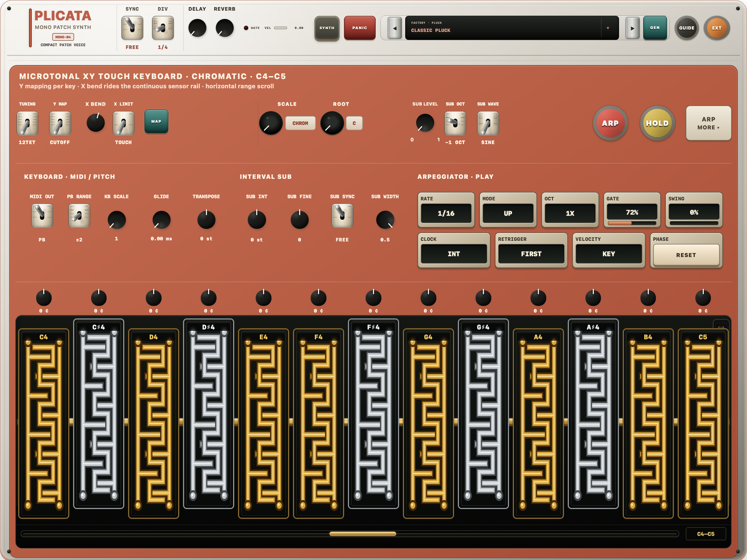Viewport: 747px width, 560px height.
Task: Flip the X LIMIT switch labeled TOUCH
Action: click(123, 123)
